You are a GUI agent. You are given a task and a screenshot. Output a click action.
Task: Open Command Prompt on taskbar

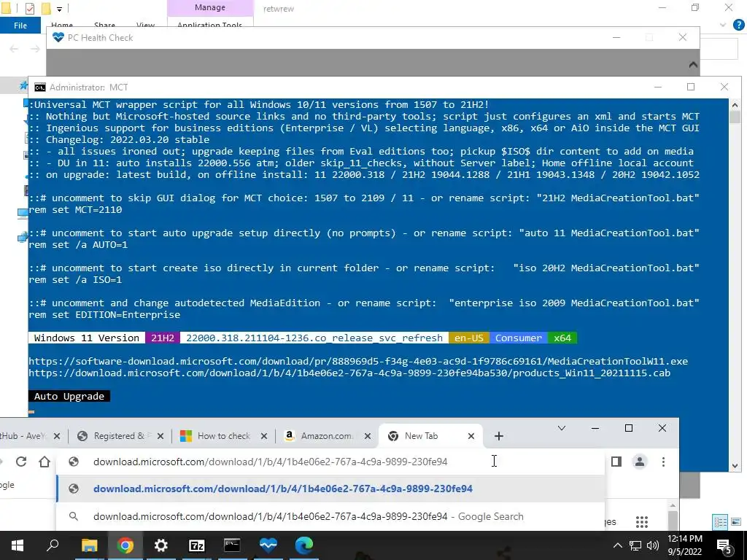coord(233,545)
